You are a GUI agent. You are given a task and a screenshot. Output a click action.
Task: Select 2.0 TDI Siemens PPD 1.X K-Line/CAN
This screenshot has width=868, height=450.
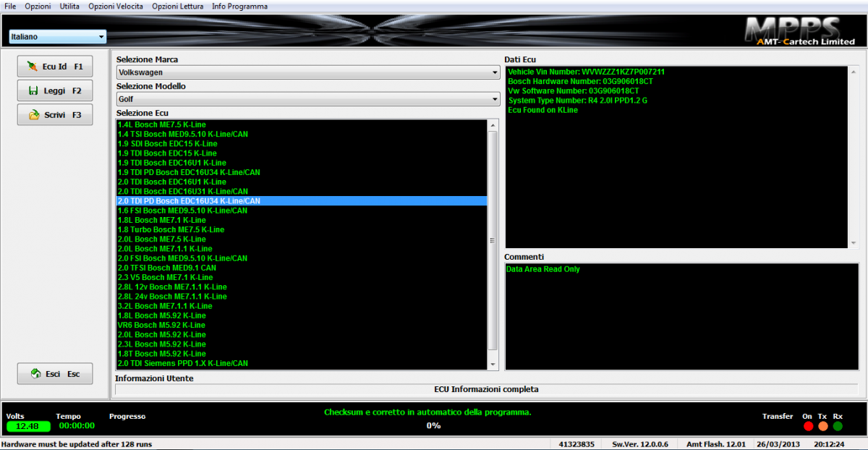(302, 363)
